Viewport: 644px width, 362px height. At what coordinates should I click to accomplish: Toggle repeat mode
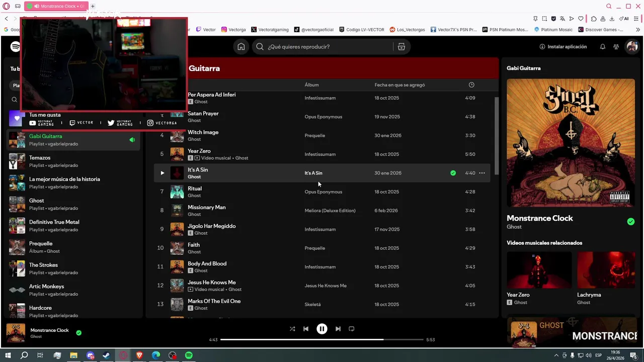point(352,329)
